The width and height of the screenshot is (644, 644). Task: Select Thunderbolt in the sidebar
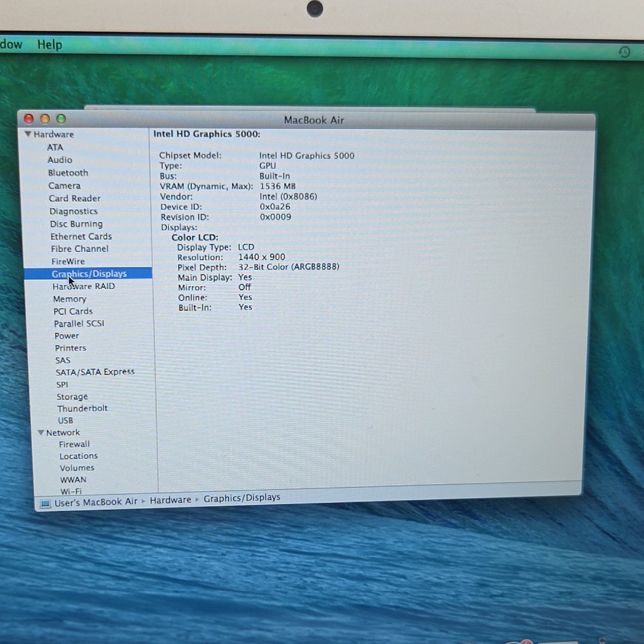pyautogui.click(x=82, y=408)
